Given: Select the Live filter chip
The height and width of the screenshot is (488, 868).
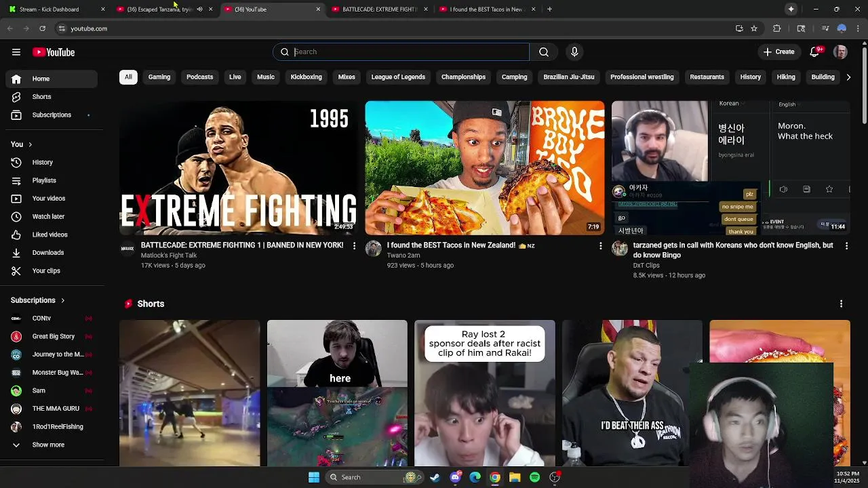Looking at the screenshot, I should (x=235, y=77).
